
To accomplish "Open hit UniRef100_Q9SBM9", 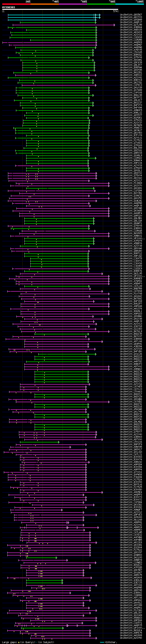I will pyautogui.click(x=131, y=20).
